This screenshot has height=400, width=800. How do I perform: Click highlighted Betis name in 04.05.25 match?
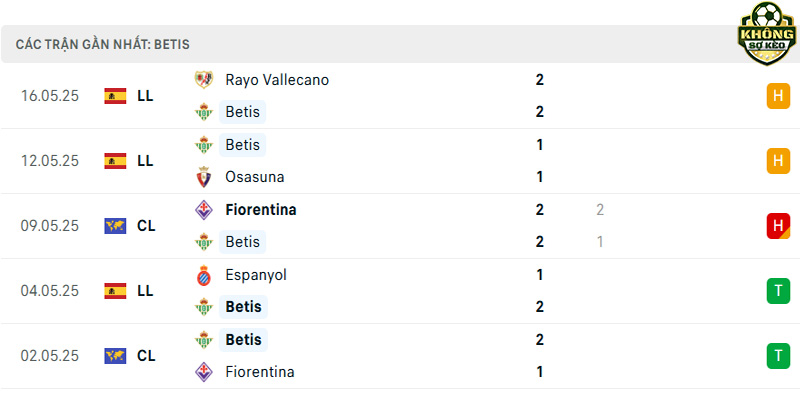click(x=243, y=307)
